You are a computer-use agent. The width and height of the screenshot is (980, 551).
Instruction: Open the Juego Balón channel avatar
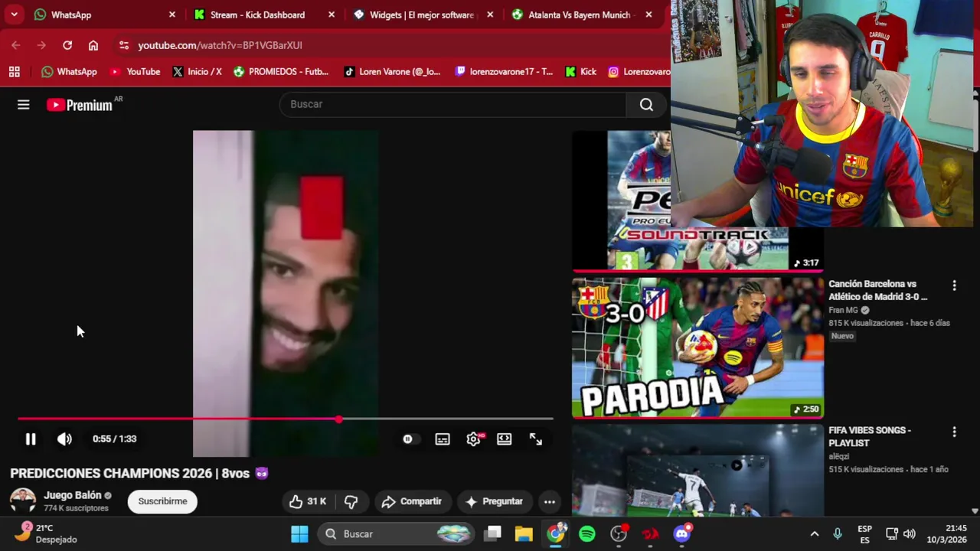[23, 501]
